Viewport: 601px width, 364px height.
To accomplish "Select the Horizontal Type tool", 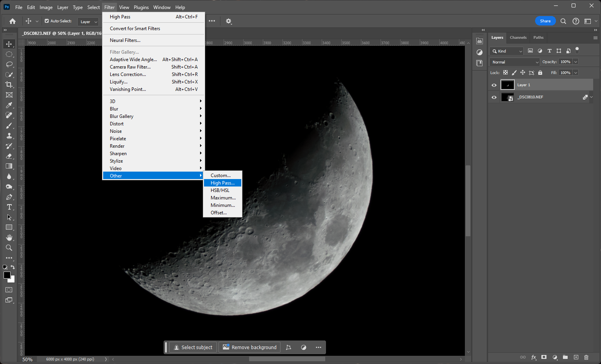I will [x=9, y=207].
